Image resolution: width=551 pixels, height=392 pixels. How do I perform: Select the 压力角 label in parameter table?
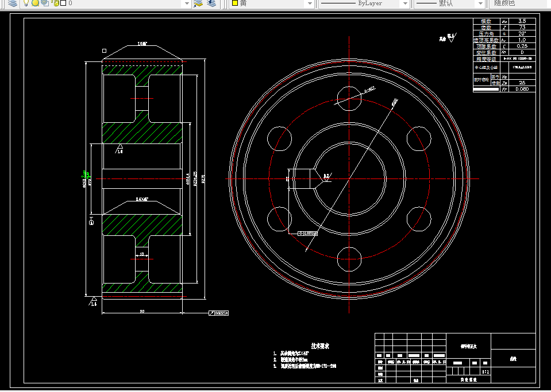tap(486, 34)
